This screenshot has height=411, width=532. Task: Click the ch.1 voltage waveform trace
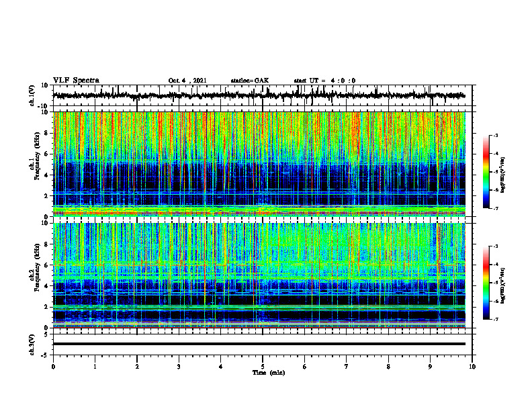tap(259, 96)
